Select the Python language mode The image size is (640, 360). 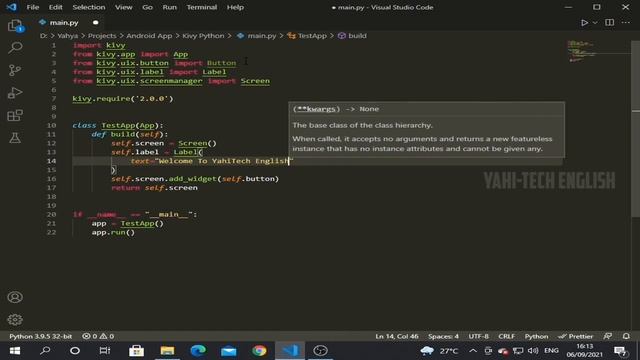tap(536, 336)
